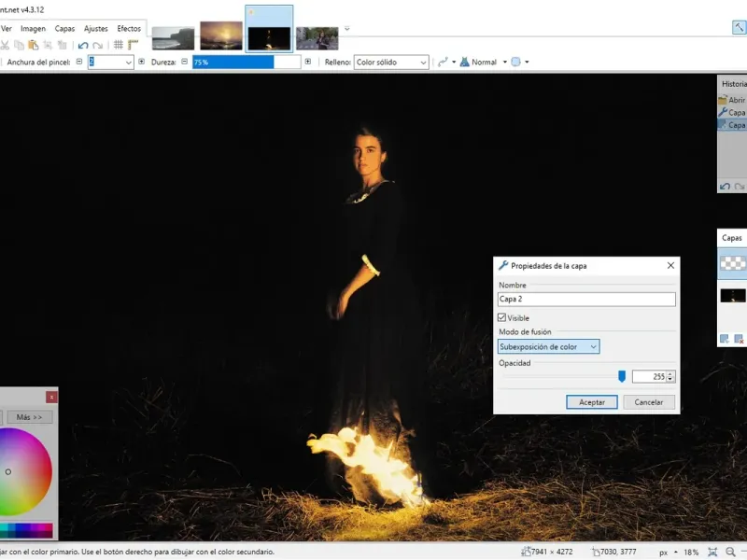Select the dark background layer thumbnail

pyautogui.click(x=733, y=296)
